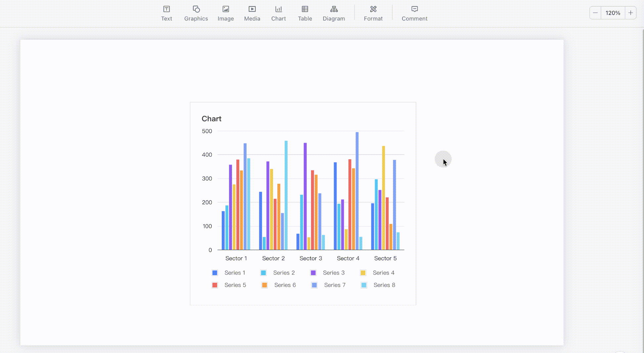
Task: Insert a text box using the Text tool
Action: (166, 13)
